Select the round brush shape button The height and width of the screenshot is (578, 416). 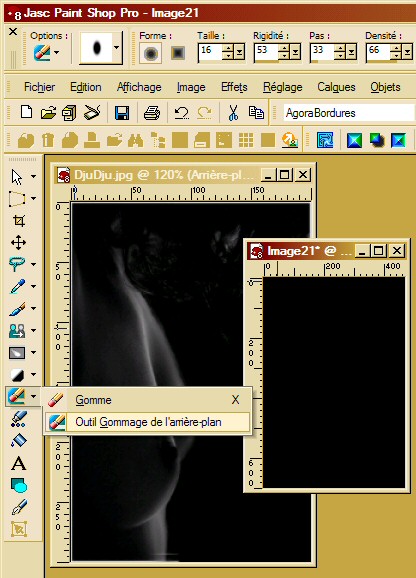click(150, 54)
